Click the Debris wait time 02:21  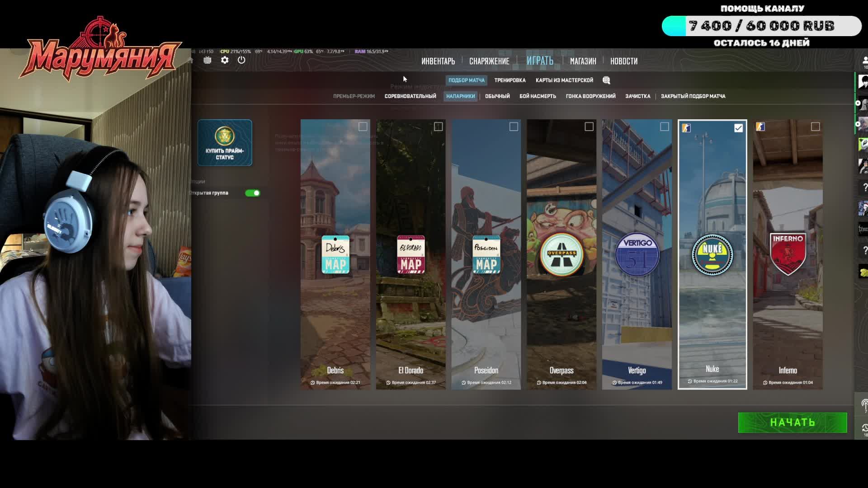click(335, 382)
